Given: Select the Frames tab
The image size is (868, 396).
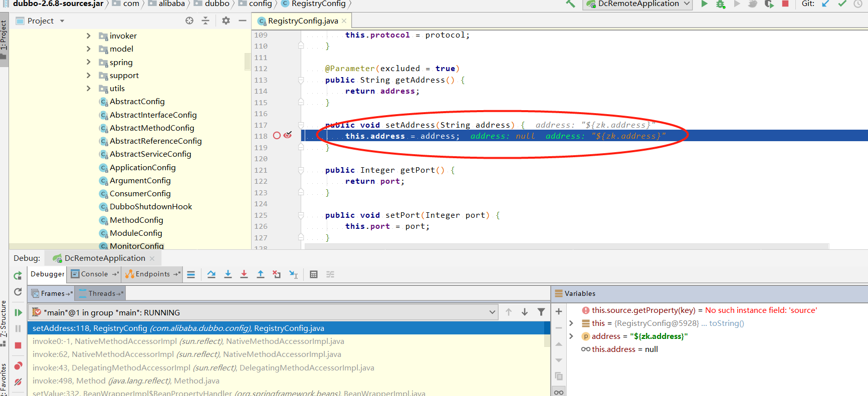Looking at the screenshot, I should coord(52,293).
